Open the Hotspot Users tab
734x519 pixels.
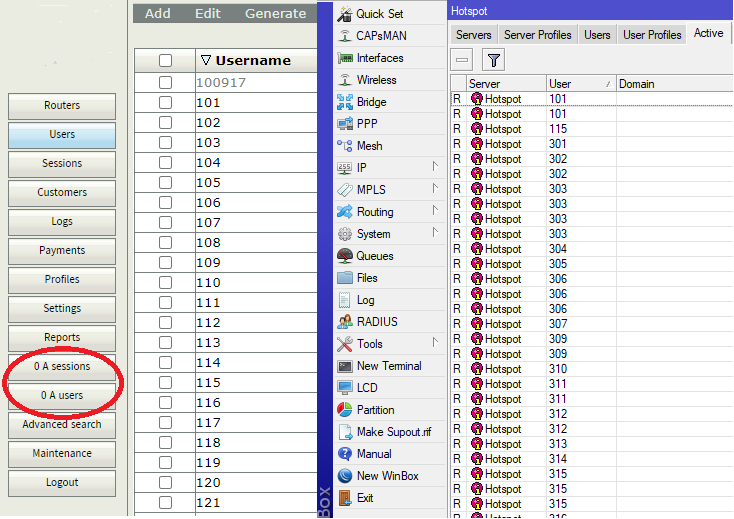[597, 35]
